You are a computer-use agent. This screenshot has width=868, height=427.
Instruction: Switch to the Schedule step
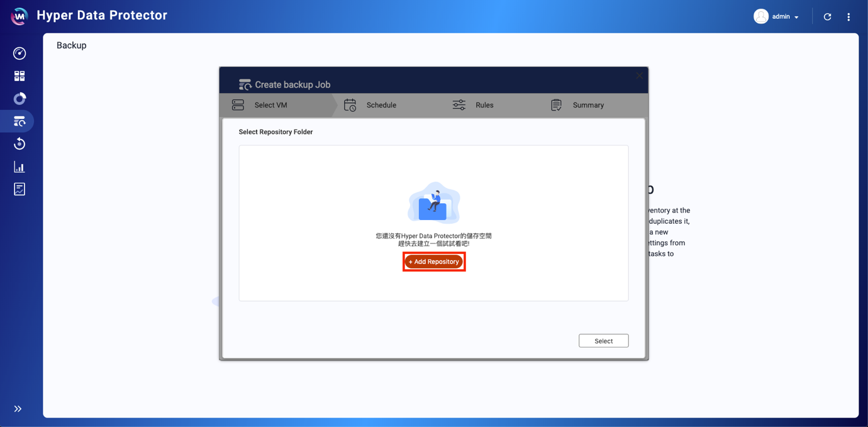tap(370, 105)
